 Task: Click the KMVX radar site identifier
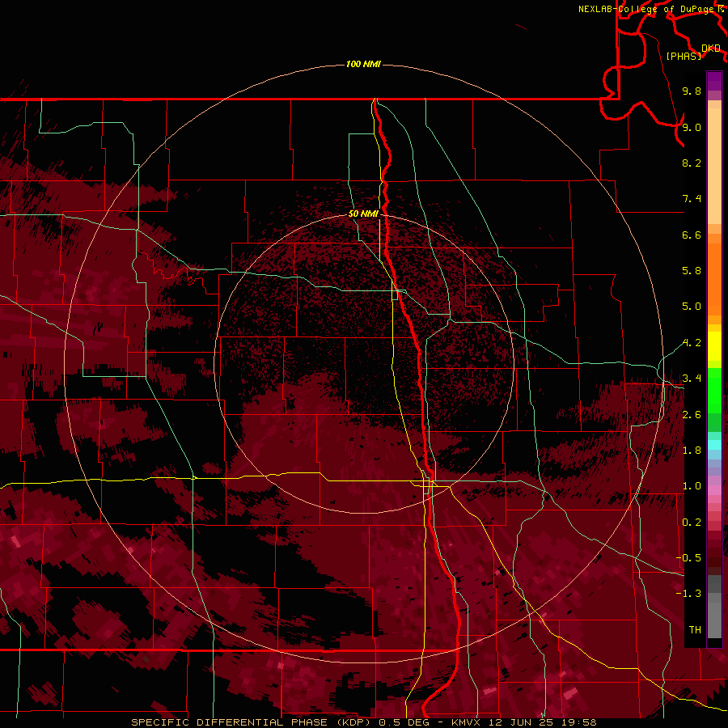point(466,722)
